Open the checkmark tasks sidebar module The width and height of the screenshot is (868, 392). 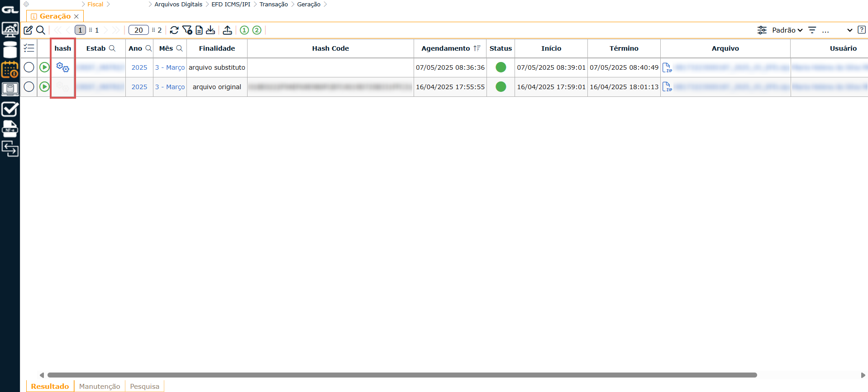coord(10,109)
